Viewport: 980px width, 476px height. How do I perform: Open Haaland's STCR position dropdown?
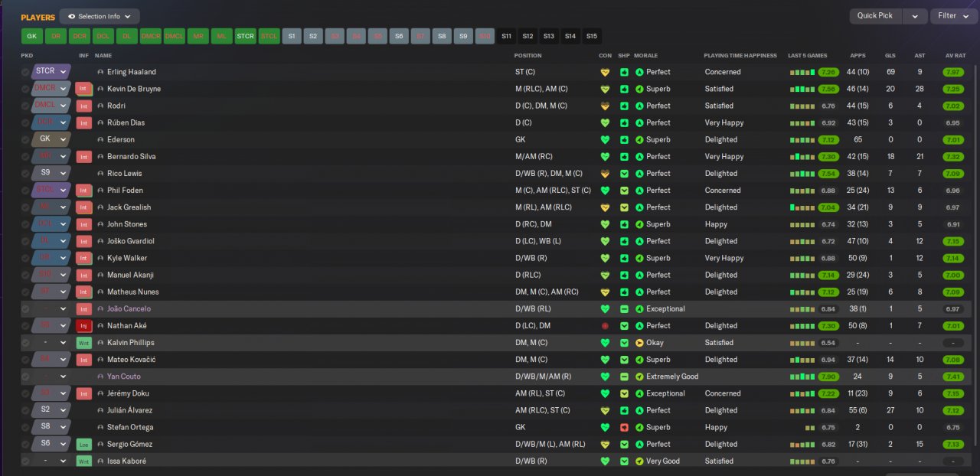tap(51, 71)
